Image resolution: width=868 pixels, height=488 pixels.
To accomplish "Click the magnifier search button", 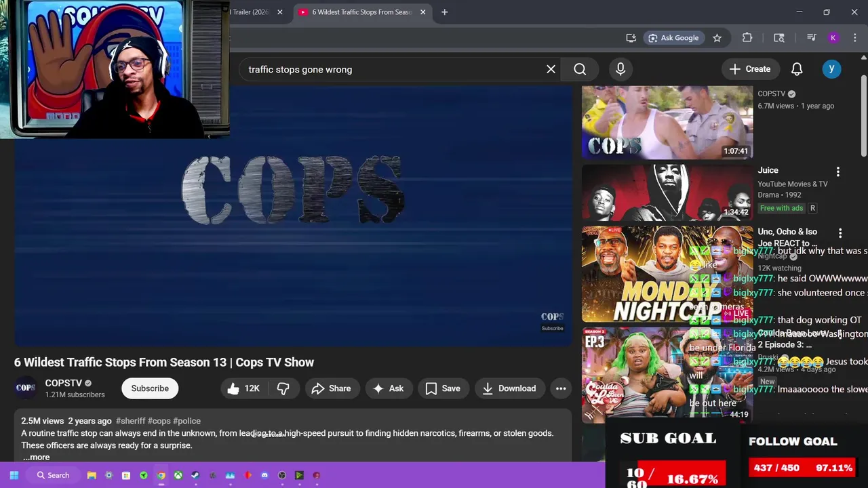I will (x=580, y=69).
